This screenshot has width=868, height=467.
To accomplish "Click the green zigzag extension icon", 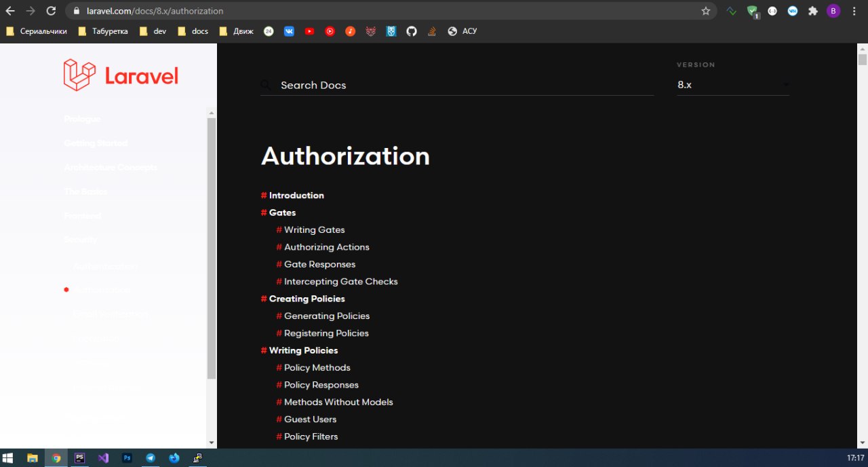I will 732,11.
